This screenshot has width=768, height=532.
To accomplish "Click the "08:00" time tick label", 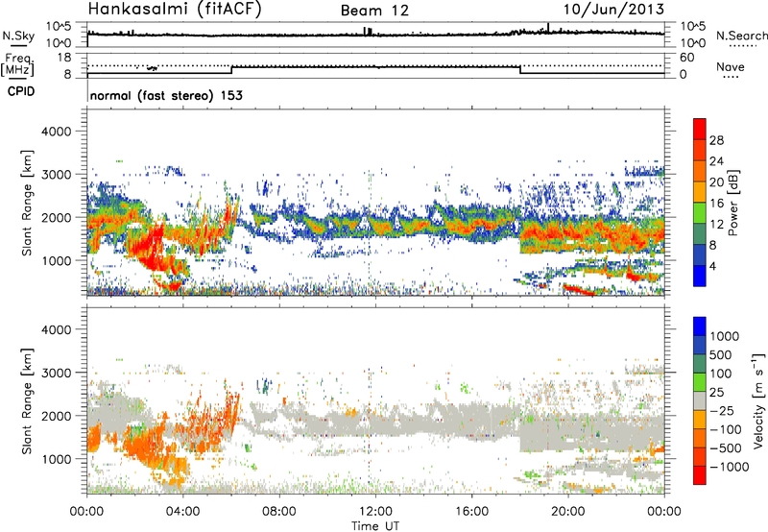I will 279,512.
